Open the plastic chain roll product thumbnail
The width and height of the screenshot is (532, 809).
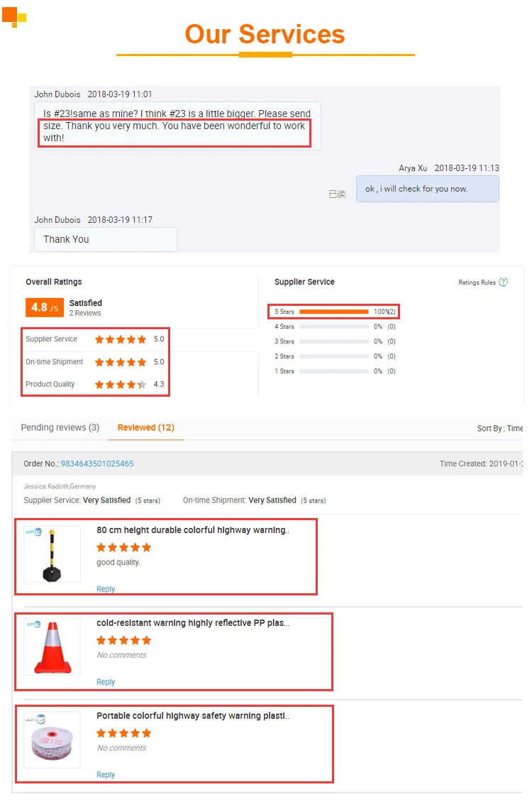tap(52, 740)
